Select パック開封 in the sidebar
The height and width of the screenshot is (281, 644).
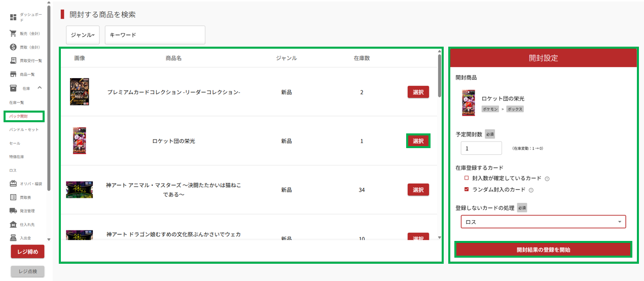pos(19,116)
